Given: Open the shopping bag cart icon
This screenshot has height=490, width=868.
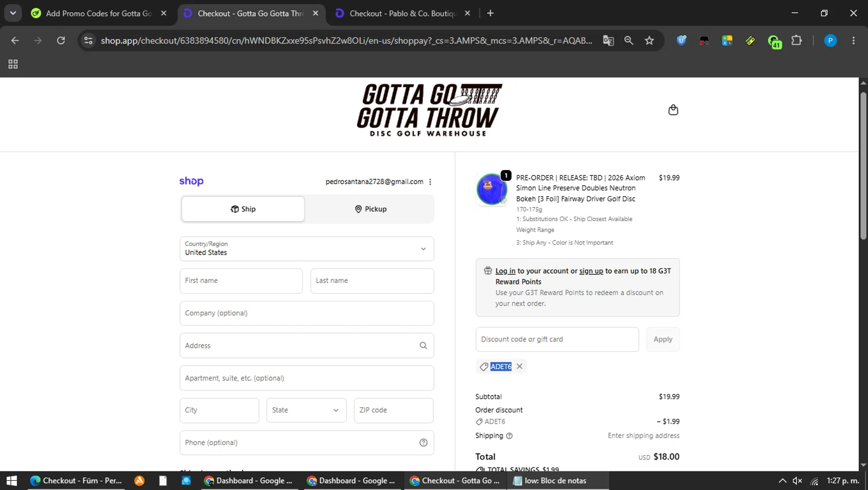Looking at the screenshot, I should tap(673, 110).
